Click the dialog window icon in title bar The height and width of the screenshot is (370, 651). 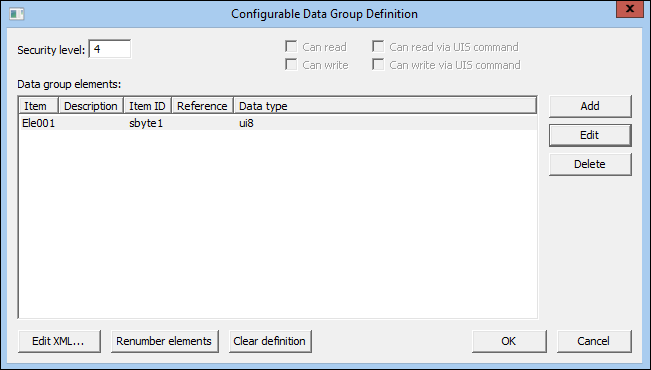click(x=17, y=14)
